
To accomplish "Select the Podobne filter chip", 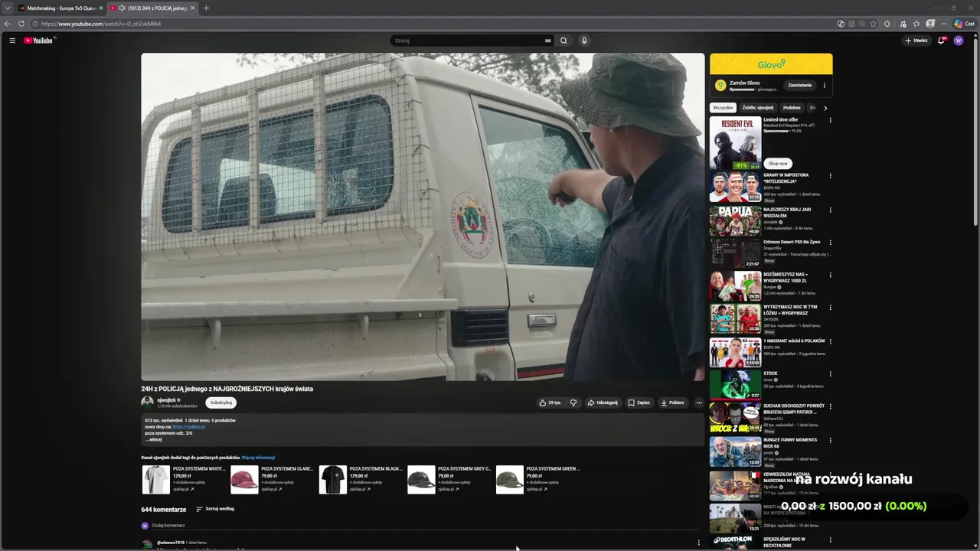I will pyautogui.click(x=792, y=108).
